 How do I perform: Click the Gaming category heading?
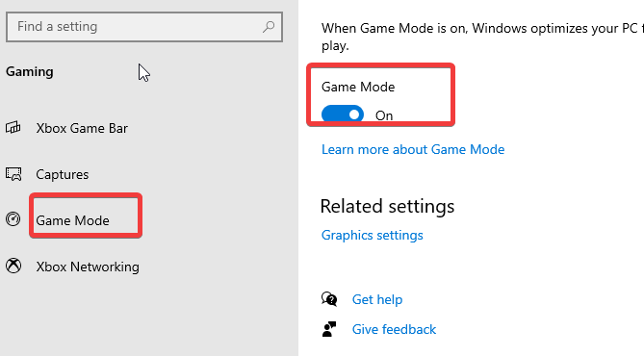pos(30,72)
